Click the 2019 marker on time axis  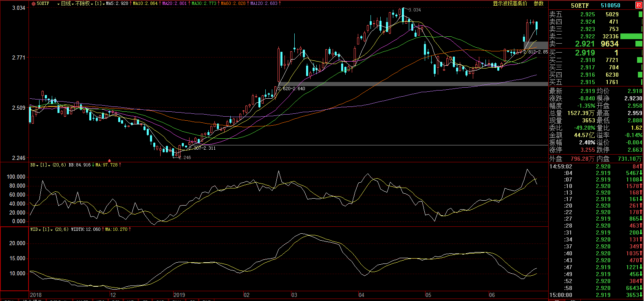179,295
